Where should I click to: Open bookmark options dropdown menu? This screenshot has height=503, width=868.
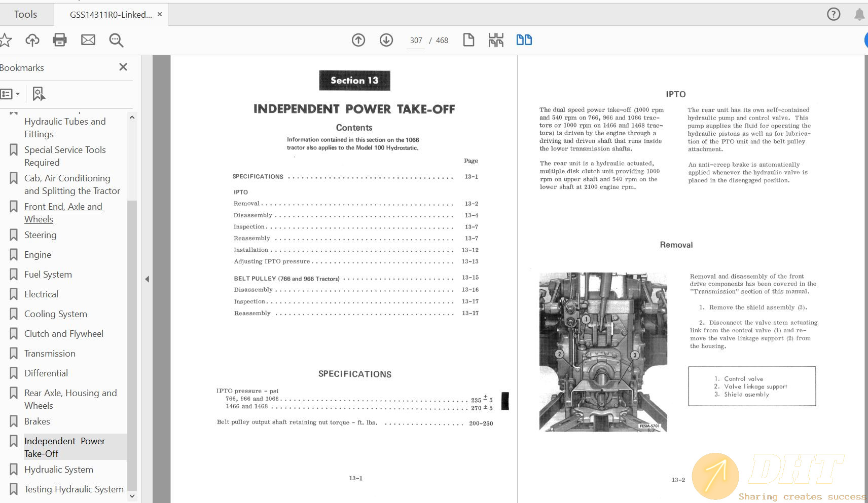[x=10, y=94]
